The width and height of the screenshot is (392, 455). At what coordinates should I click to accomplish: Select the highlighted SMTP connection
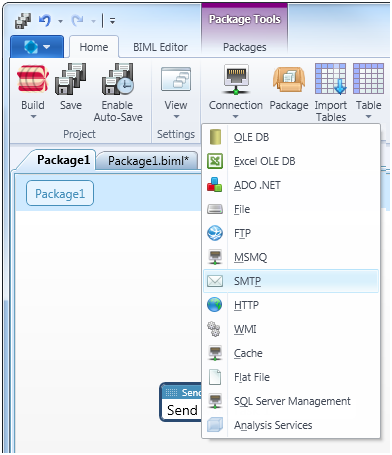pyautogui.click(x=291, y=281)
